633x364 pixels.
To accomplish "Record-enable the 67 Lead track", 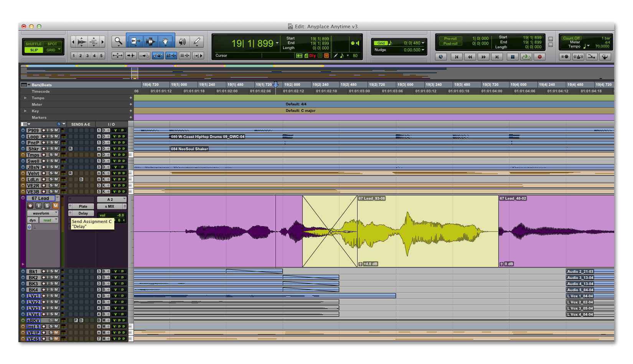I will pyautogui.click(x=31, y=206).
